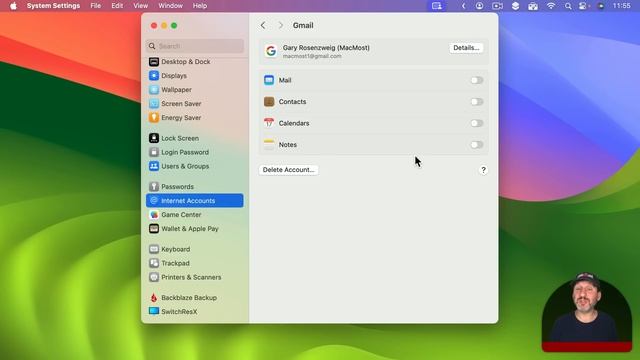Open Energy Saver bulb icon
The width and height of the screenshot is (640, 360).
(154, 118)
